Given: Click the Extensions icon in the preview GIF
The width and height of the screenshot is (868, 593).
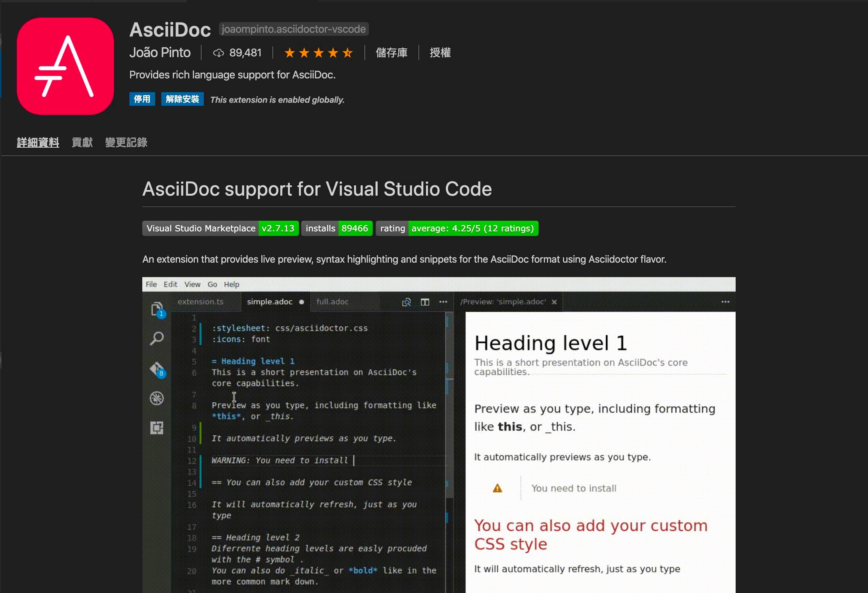Looking at the screenshot, I should 157,428.
